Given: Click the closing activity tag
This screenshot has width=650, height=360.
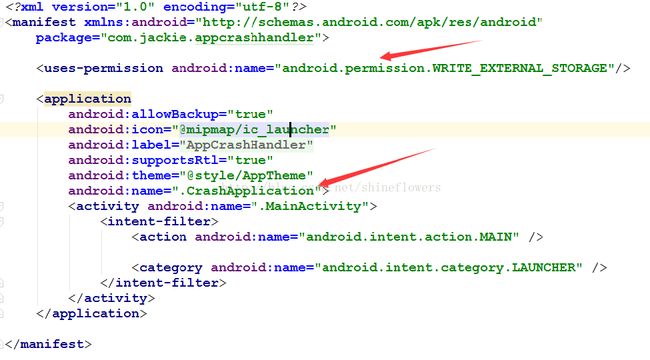Looking at the screenshot, I should (112, 298).
